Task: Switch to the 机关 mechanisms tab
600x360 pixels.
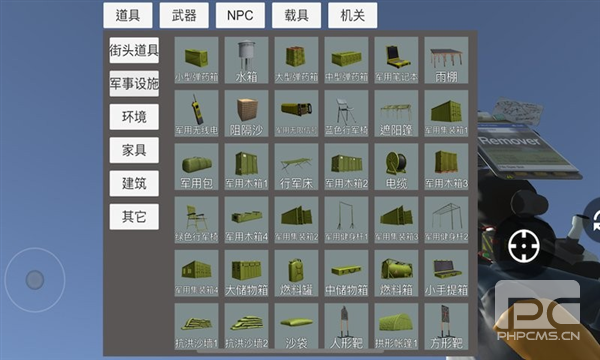Action: point(352,15)
